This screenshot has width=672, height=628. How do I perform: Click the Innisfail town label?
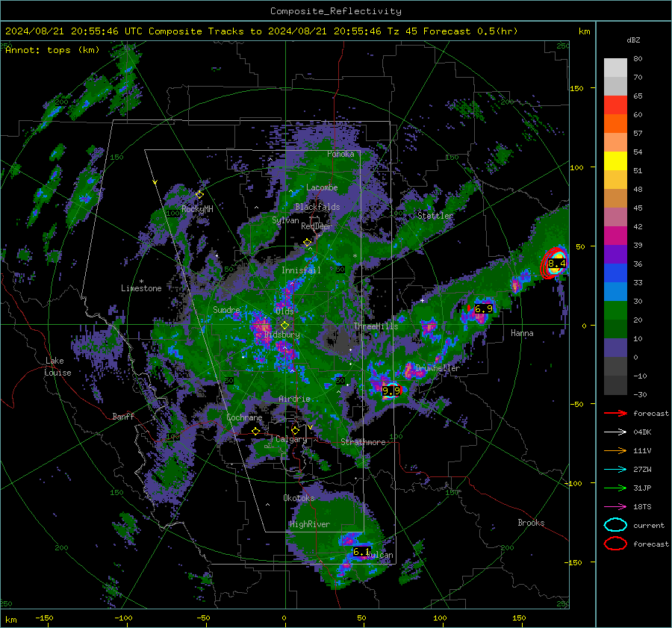pos(301,270)
